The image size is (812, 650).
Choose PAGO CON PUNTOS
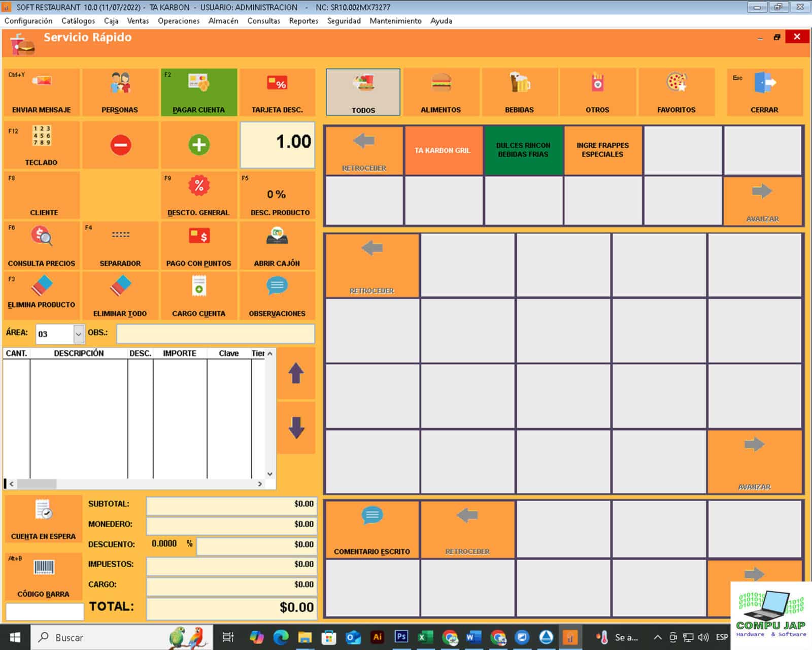click(x=199, y=245)
